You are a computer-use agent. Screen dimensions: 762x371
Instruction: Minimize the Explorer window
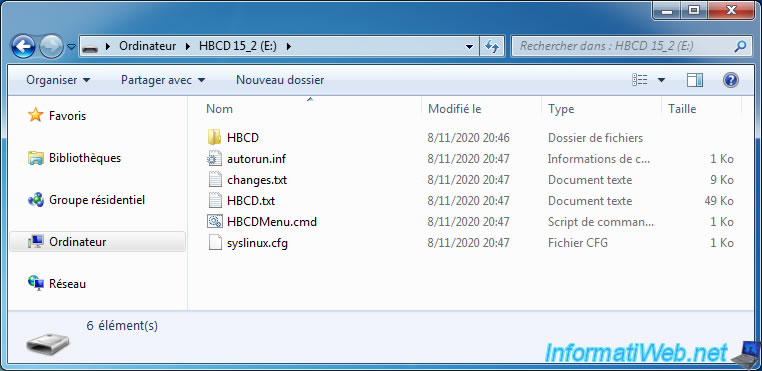tap(667, 11)
